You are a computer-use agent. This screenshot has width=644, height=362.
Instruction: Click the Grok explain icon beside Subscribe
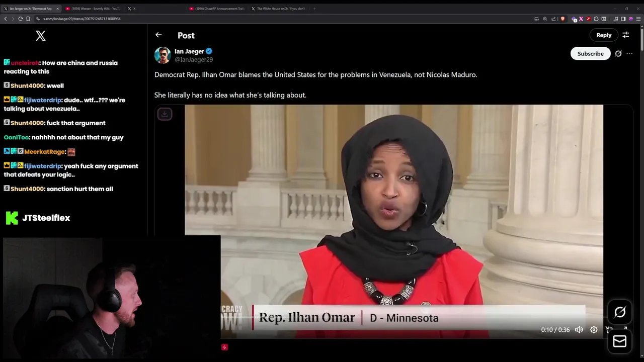coord(618,54)
